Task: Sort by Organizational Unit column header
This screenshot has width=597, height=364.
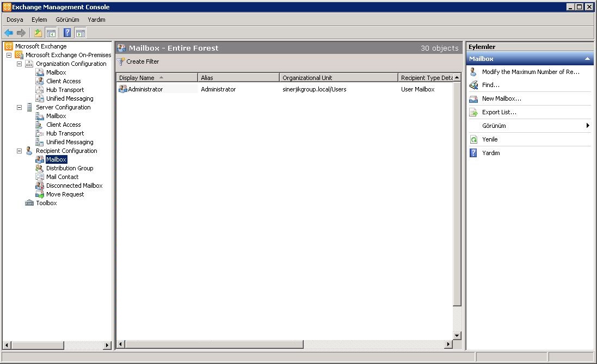Action: (338, 78)
